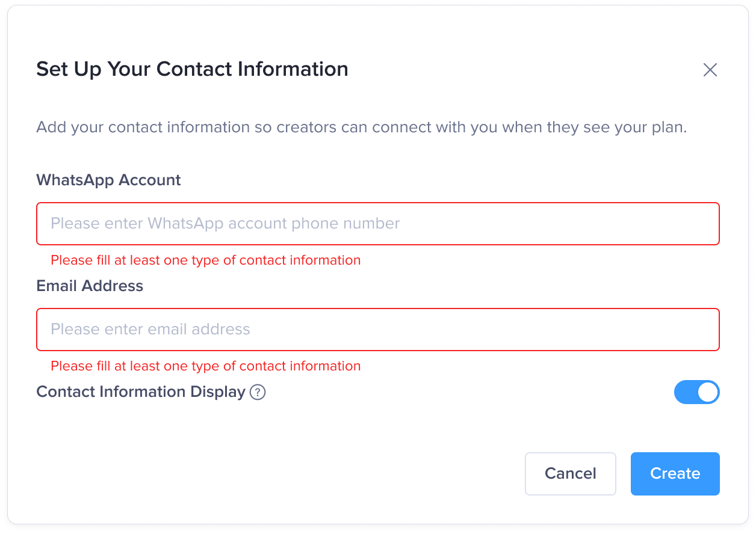Click the X icon in the dialog header
This screenshot has height=534, width=756.
(710, 70)
